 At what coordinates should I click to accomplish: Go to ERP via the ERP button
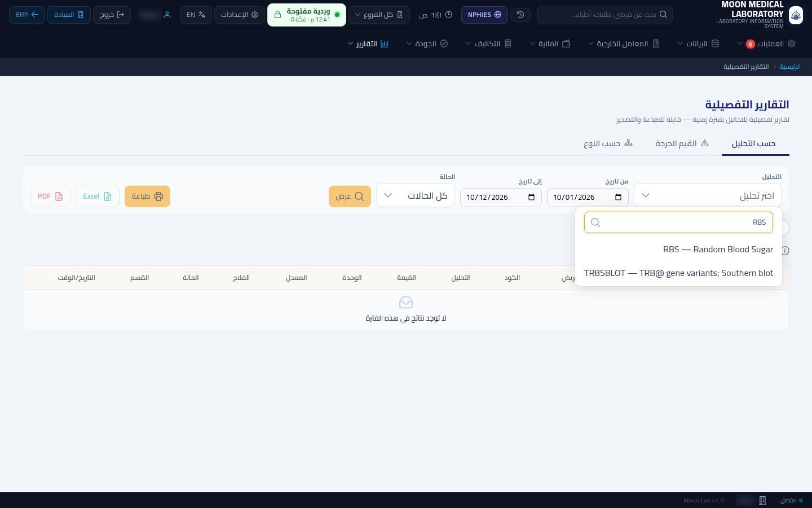point(27,15)
